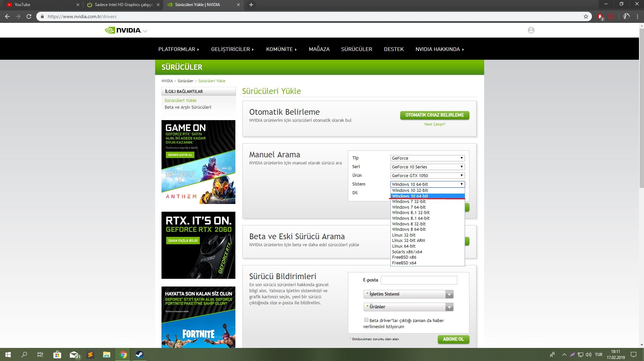The image size is (644, 361).
Task: Open the PLATFORMLAR menu
Action: point(179,49)
